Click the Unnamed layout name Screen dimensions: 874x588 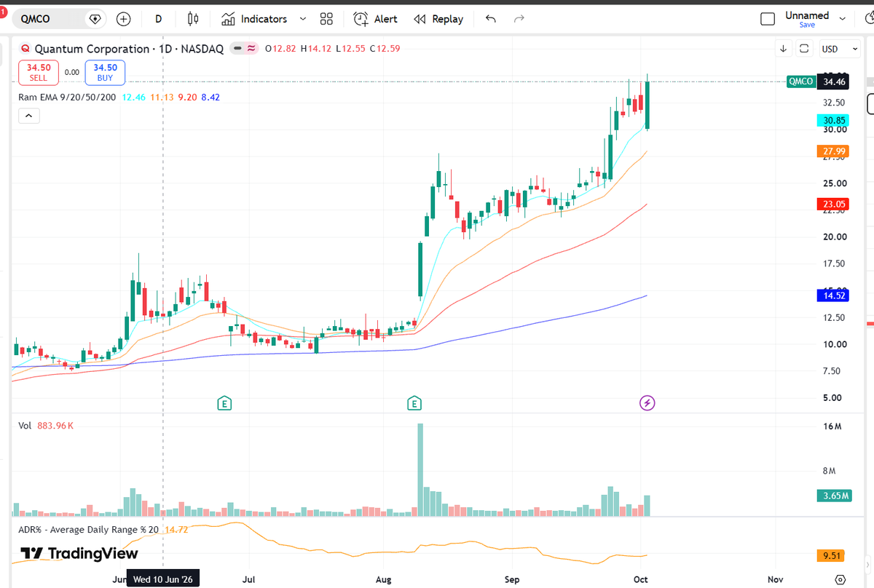point(807,15)
